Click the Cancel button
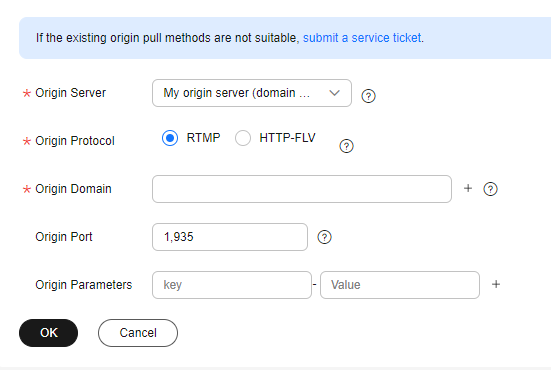Viewport: 551px width, 370px height. pyautogui.click(x=138, y=333)
